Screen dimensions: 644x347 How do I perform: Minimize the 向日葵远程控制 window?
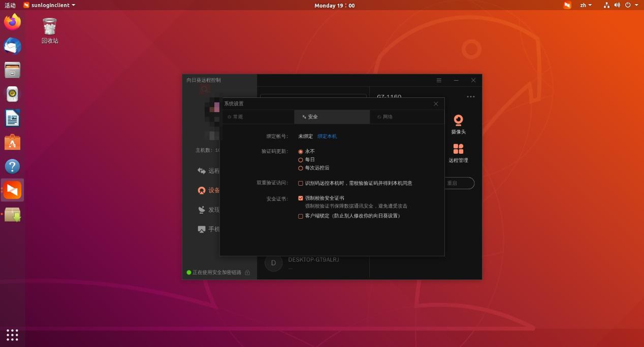click(x=456, y=80)
